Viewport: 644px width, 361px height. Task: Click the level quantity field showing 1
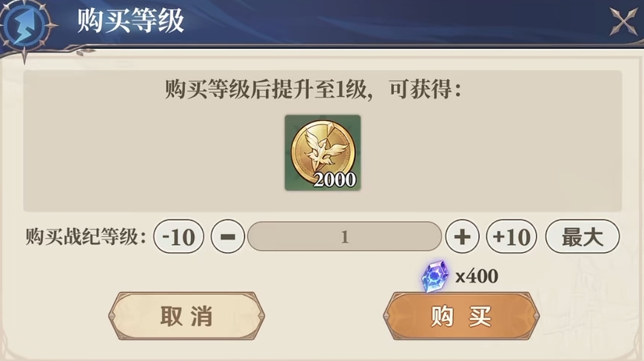click(x=345, y=236)
